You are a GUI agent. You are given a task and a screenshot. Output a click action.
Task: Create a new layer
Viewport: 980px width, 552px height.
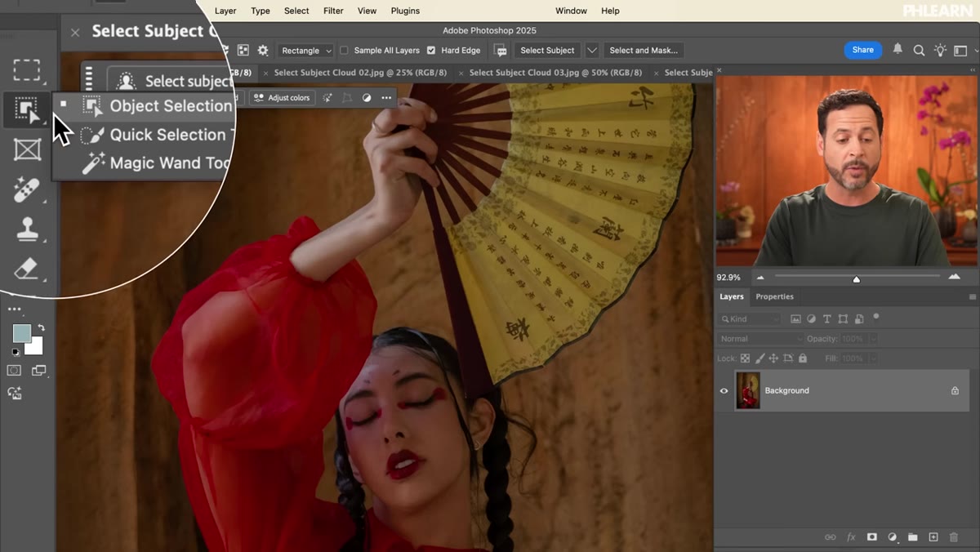[933, 537]
